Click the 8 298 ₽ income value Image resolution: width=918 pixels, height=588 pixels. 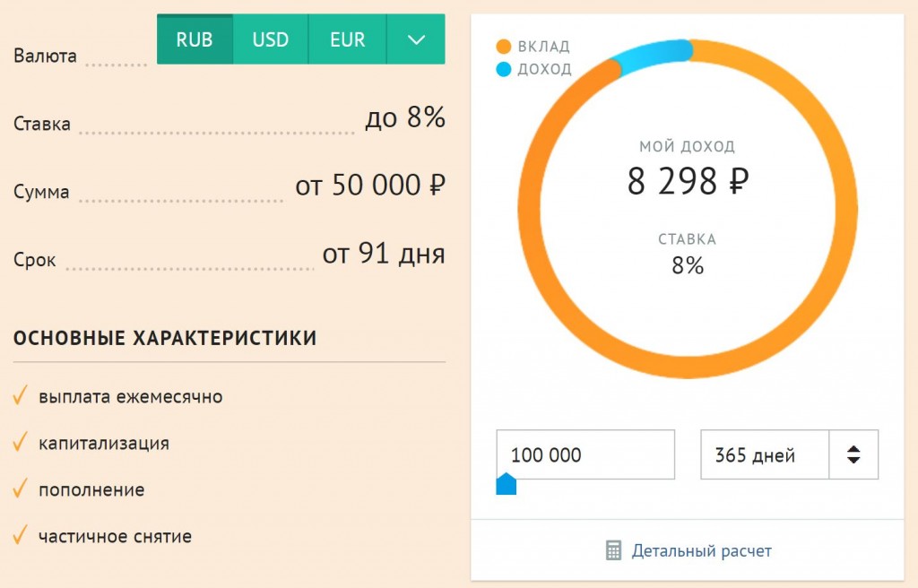[688, 182]
